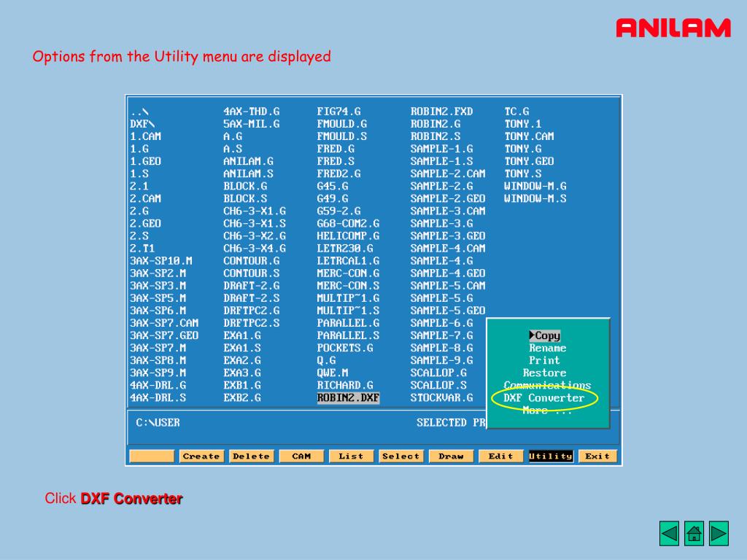Go to the next slide arrow

(x=719, y=533)
